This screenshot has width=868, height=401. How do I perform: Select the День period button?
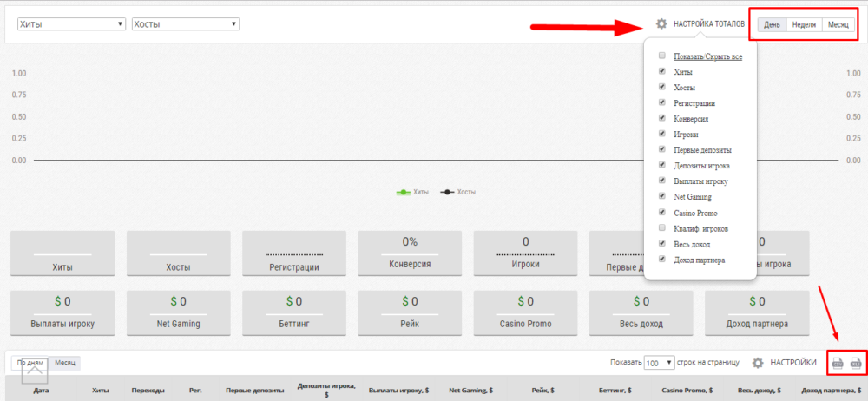(x=771, y=24)
